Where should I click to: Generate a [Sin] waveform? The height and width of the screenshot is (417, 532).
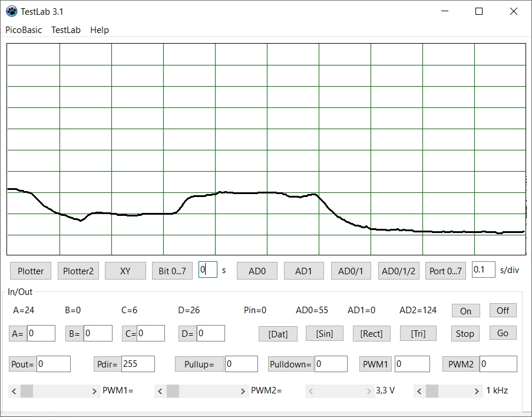click(324, 333)
